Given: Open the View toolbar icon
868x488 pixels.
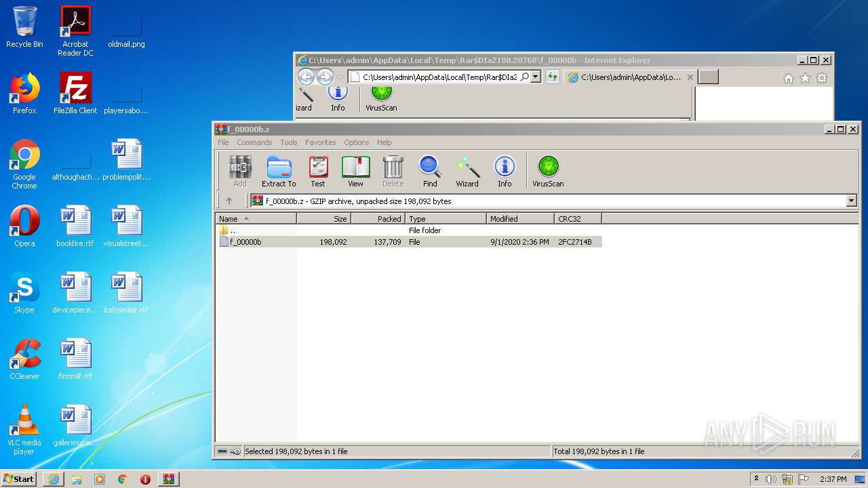Looking at the screenshot, I should click(x=355, y=171).
